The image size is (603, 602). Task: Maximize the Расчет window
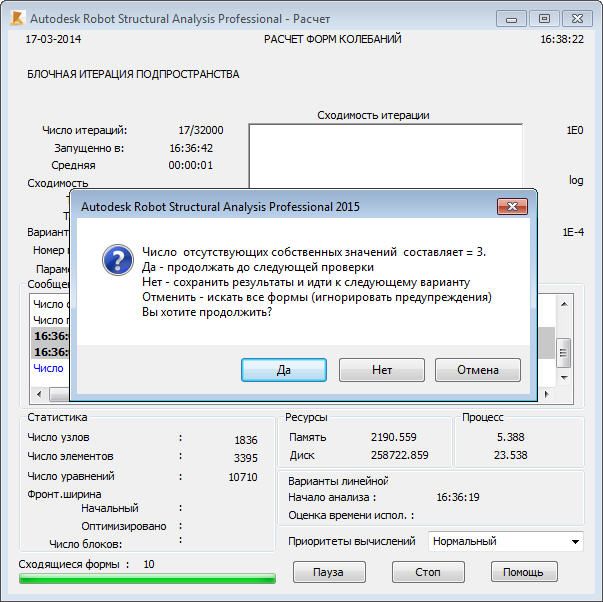pyautogui.click(x=544, y=19)
